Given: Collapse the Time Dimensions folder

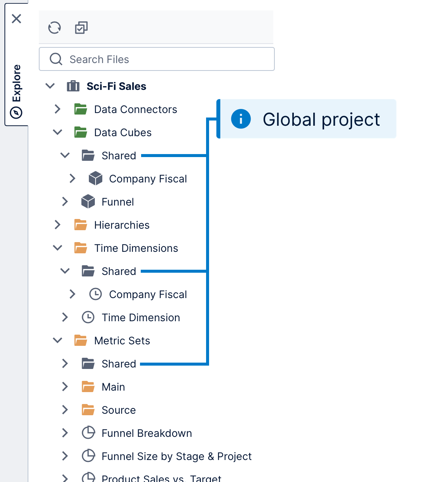Looking at the screenshot, I should pos(57,248).
